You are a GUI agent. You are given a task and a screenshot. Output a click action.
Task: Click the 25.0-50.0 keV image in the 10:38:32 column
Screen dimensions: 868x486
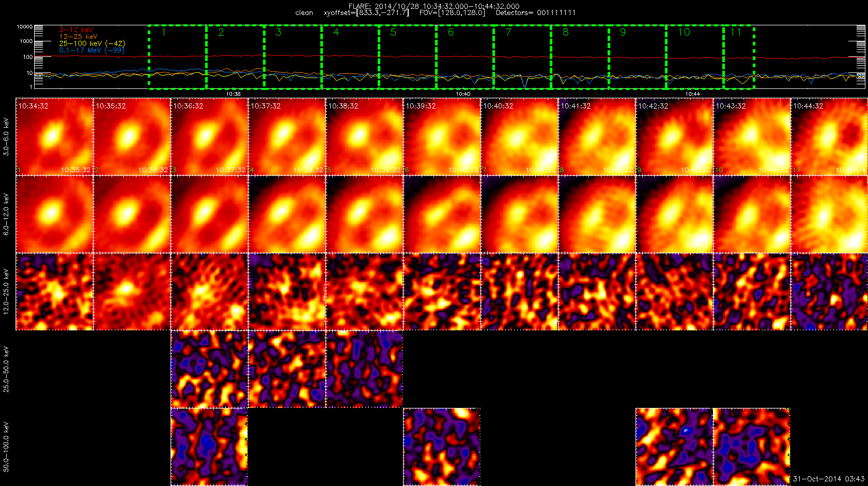364,369
